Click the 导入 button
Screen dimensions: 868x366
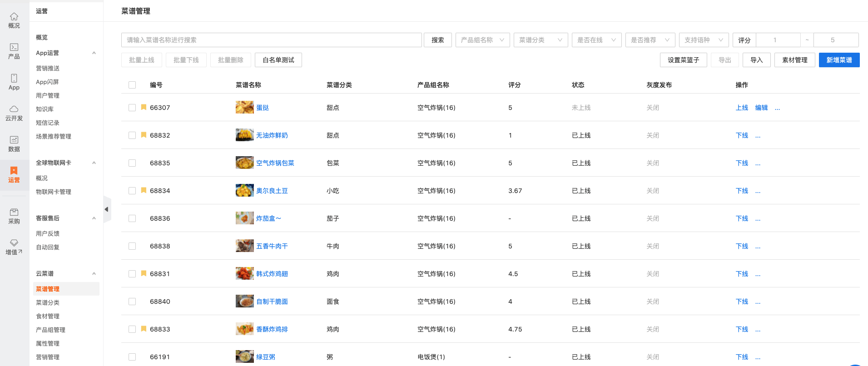[x=756, y=60]
